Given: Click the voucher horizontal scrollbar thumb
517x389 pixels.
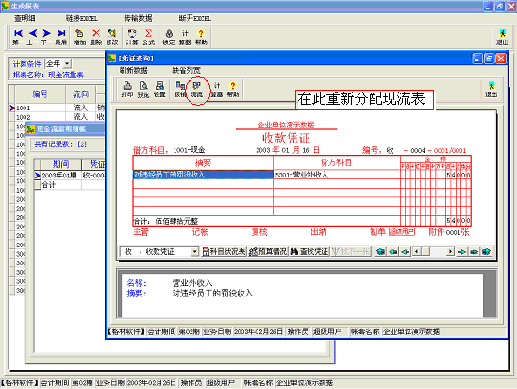Looking at the screenshot, I should tap(425, 251).
